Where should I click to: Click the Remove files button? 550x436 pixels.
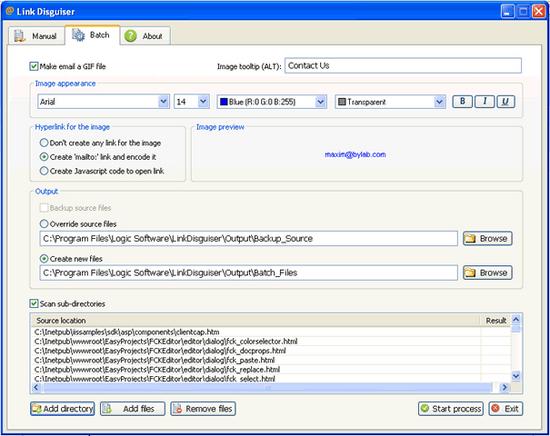(203, 409)
